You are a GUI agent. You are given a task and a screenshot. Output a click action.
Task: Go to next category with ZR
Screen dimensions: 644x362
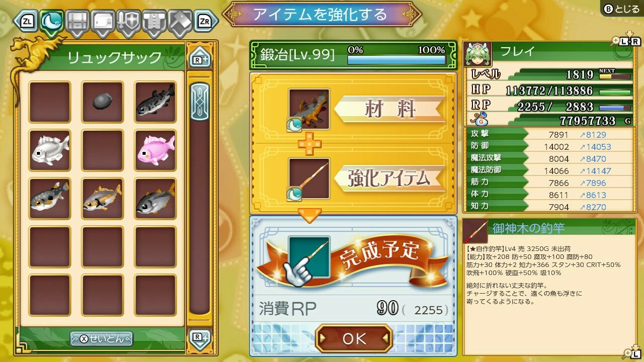pyautogui.click(x=205, y=21)
